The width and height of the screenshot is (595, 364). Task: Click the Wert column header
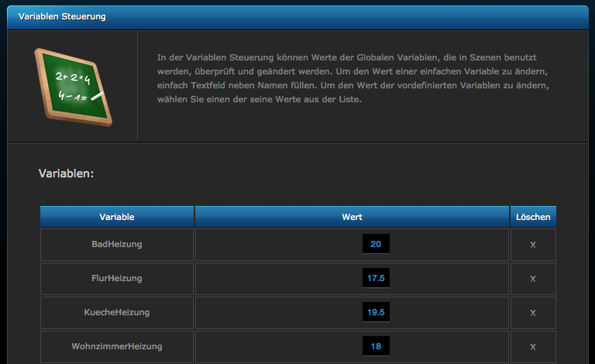(x=352, y=217)
